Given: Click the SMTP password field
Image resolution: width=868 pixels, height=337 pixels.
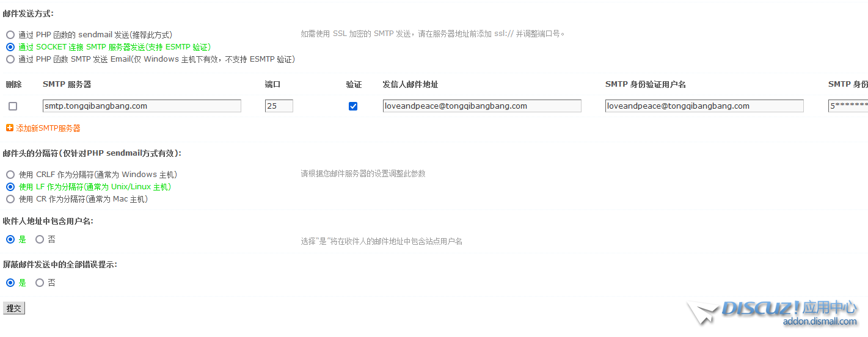Looking at the screenshot, I should [848, 106].
